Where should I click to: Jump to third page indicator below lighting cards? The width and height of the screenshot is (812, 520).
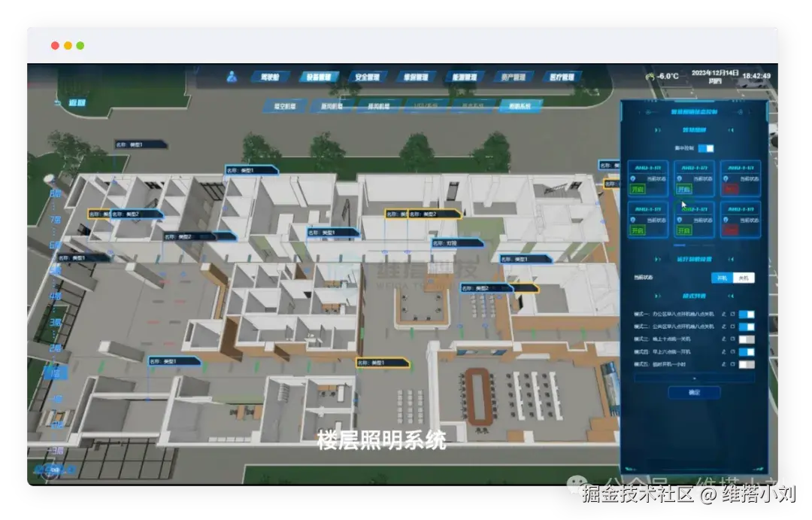[708, 245]
